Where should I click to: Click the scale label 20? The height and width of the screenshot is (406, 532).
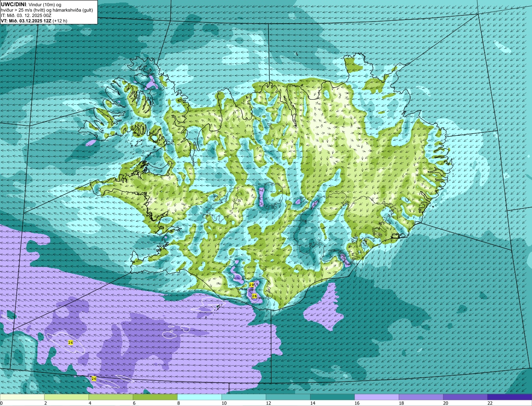446,403
